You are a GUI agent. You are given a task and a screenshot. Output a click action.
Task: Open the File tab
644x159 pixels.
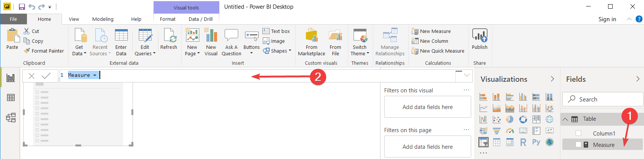[13, 19]
